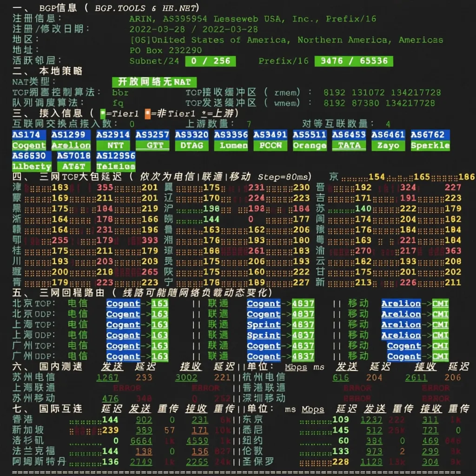The height and width of the screenshot is (476, 476).
Task: Select the AS2914 badge
Action: (113, 134)
